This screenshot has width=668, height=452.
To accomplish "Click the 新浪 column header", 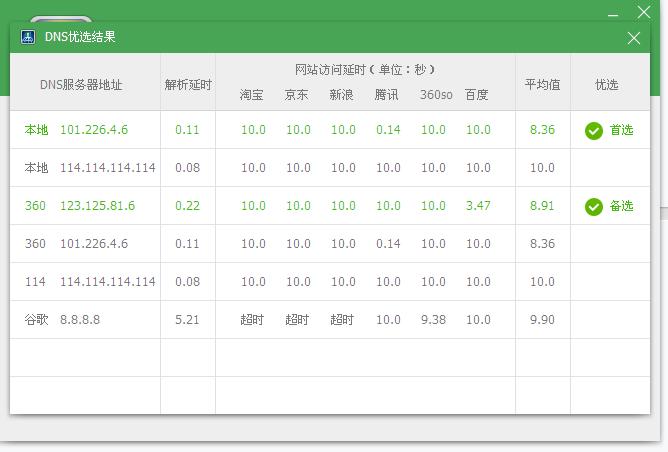I will coord(341,94).
